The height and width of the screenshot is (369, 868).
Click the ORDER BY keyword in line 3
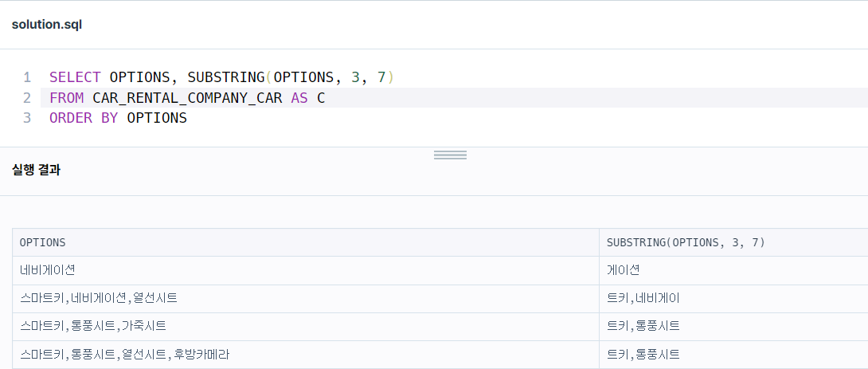(x=84, y=118)
